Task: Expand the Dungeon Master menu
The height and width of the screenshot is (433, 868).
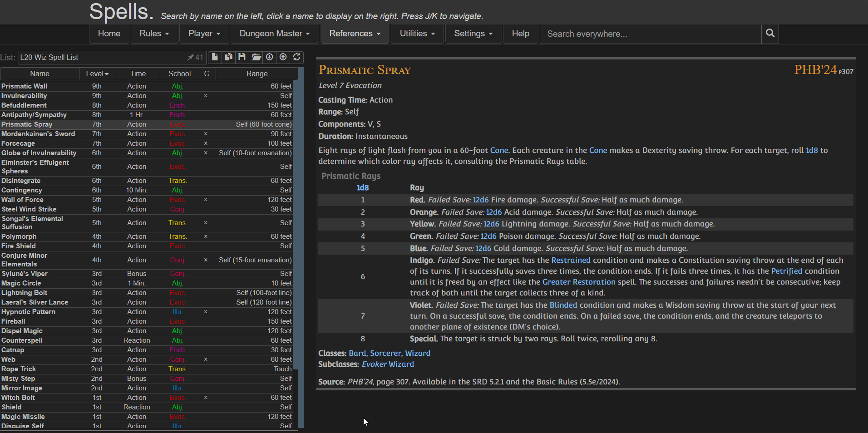Action: (x=275, y=34)
